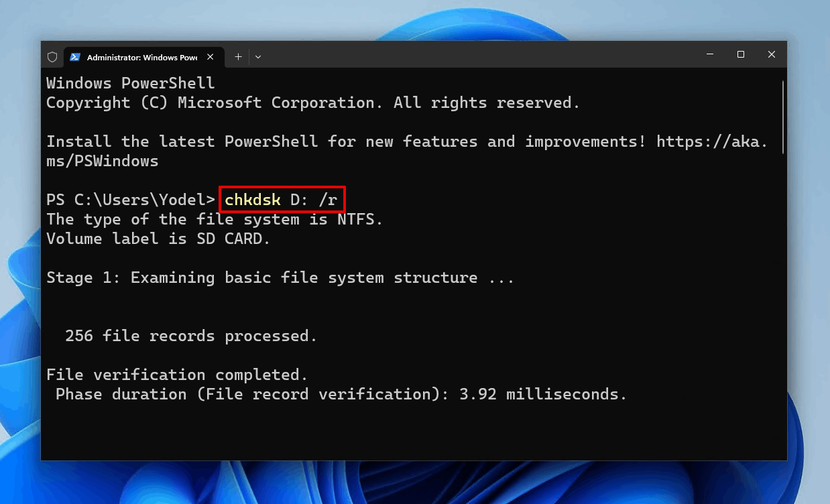Open a new terminal tab with the plus icon
The image size is (830, 504).
point(238,57)
